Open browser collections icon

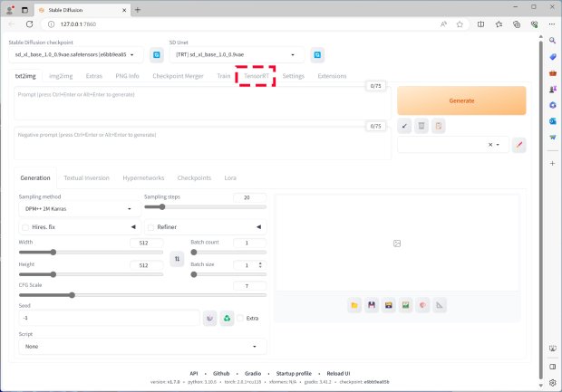pos(517,24)
